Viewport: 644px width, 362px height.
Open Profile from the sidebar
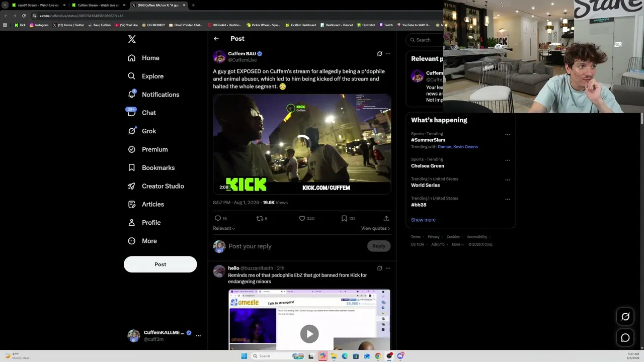click(144, 223)
